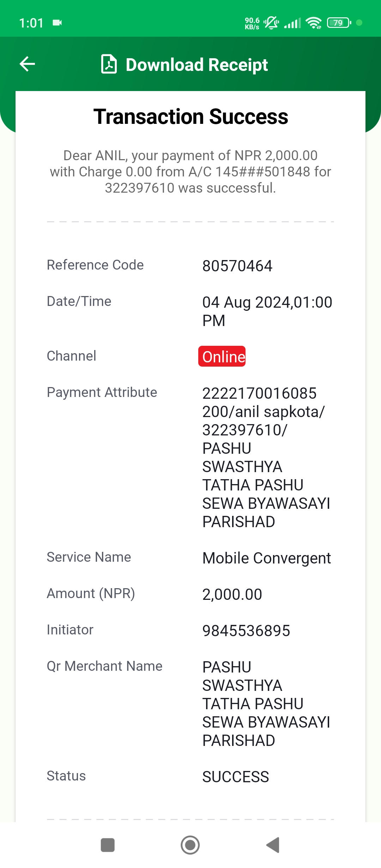This screenshot has height=868, width=381.
Task: Tap the Payment Attribute details text
Action: [266, 457]
